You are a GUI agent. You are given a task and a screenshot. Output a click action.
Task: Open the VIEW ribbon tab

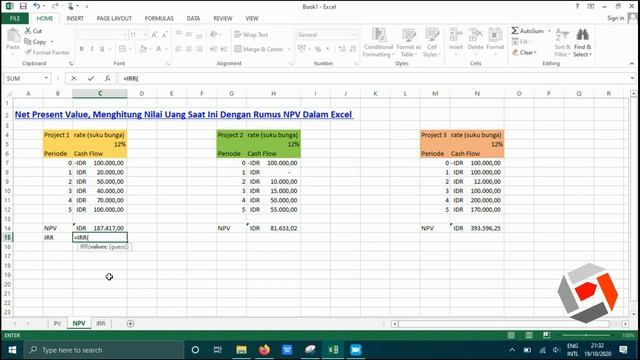point(252,18)
